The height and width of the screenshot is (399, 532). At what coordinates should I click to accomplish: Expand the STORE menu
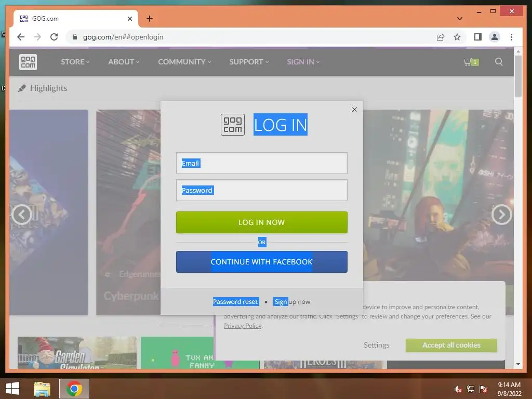(x=75, y=62)
